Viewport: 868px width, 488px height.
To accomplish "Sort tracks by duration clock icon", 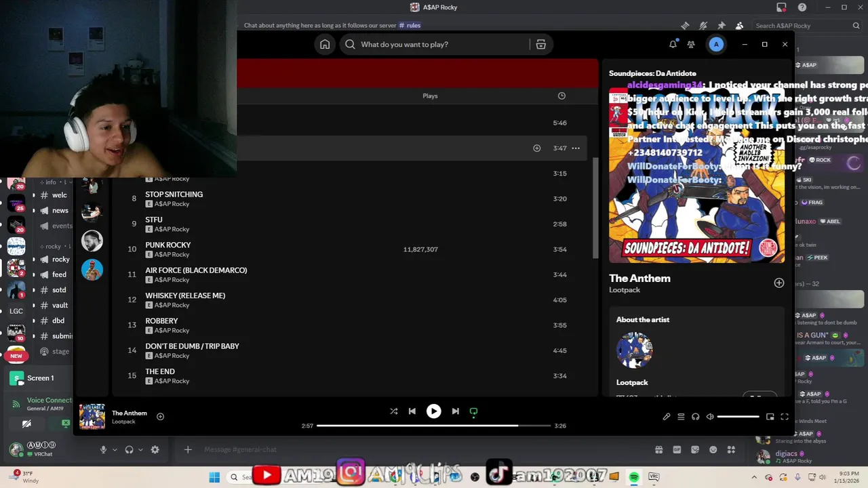I will click(x=561, y=96).
